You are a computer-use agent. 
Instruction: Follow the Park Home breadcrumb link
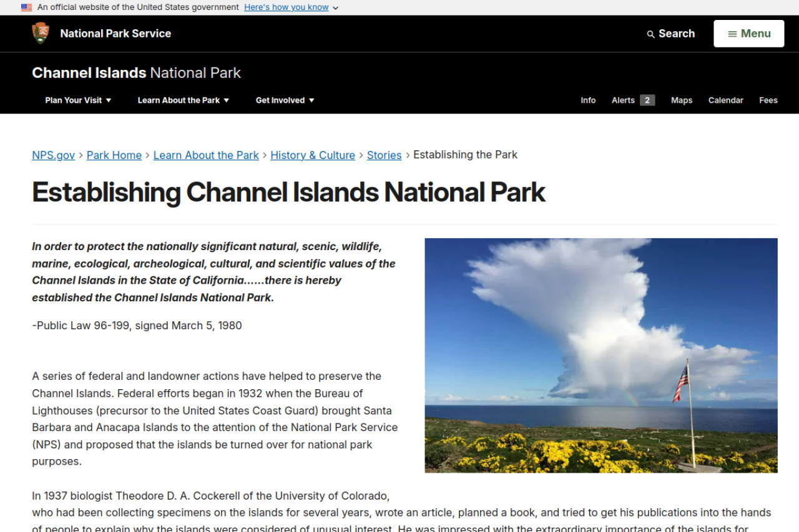click(x=114, y=155)
